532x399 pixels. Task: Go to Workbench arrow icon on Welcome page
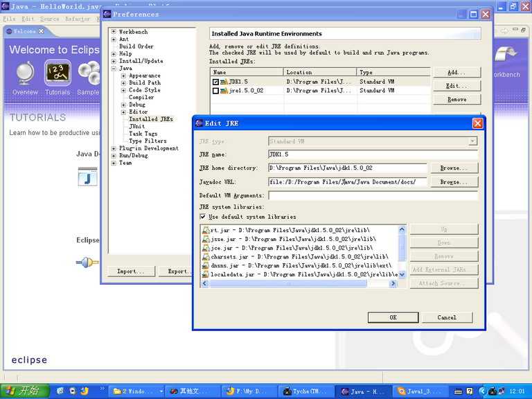point(506,54)
